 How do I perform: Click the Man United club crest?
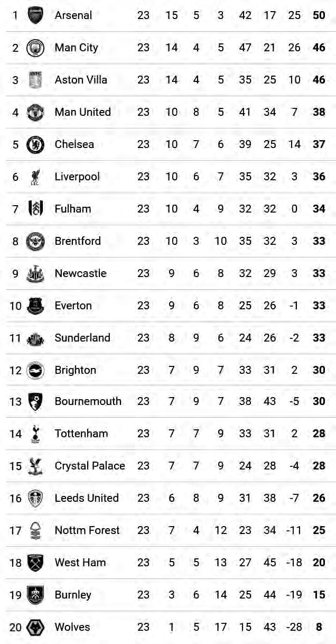coord(35,112)
